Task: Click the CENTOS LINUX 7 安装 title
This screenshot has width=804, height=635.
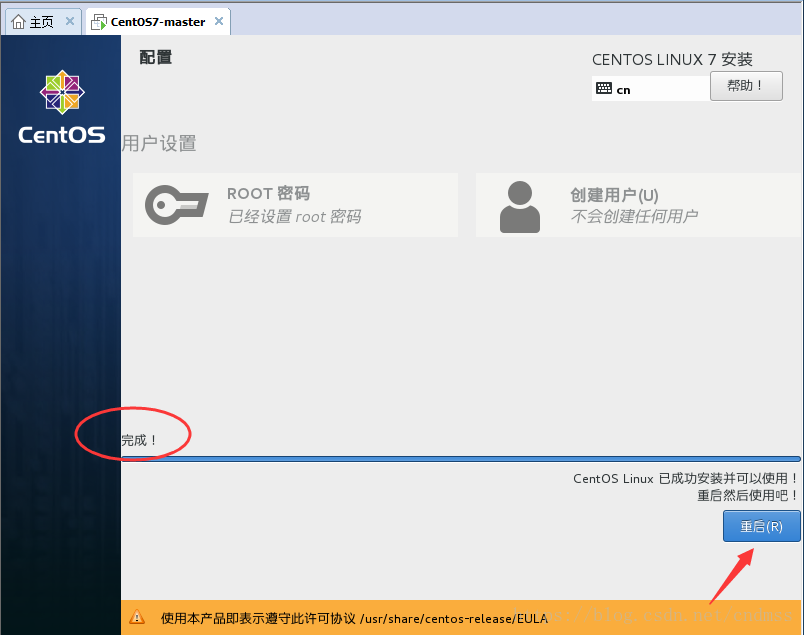Action: (x=673, y=59)
